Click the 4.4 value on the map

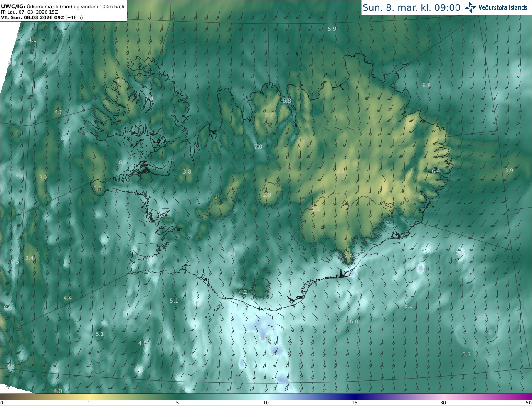[x=68, y=298]
